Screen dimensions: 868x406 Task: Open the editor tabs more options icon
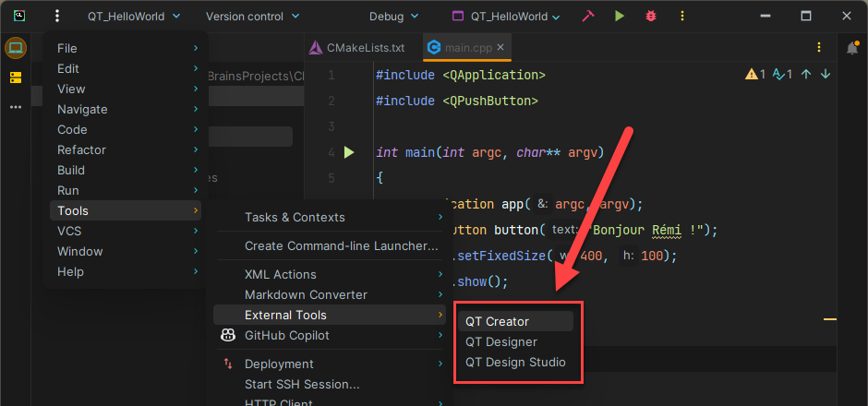point(818,48)
